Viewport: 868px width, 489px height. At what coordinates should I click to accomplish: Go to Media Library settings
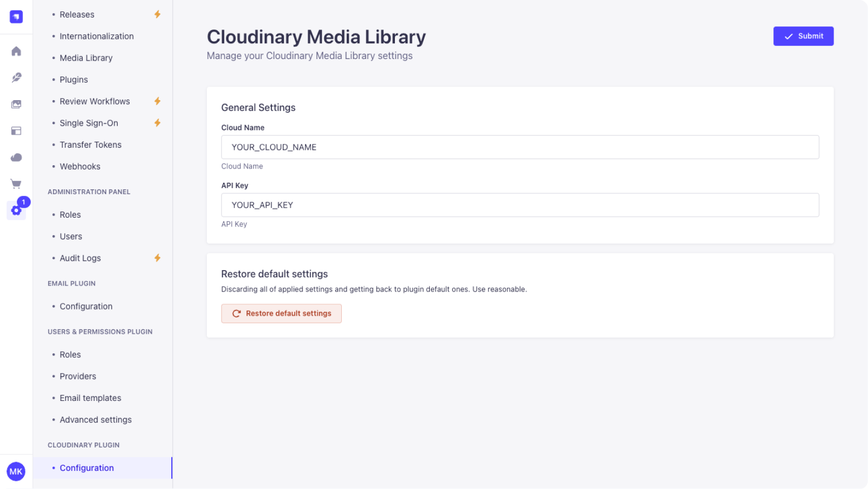(86, 58)
